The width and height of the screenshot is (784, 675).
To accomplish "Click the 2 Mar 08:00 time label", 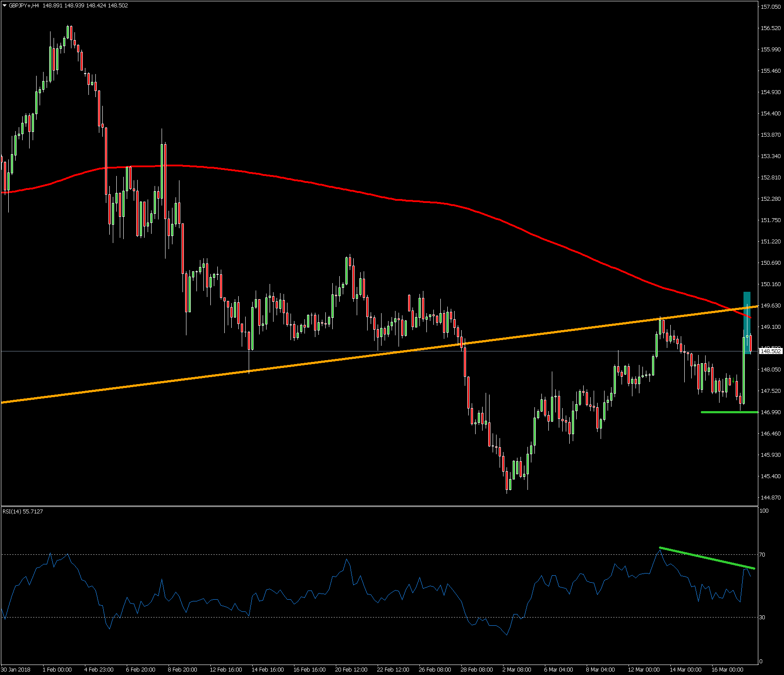I will click(517, 669).
